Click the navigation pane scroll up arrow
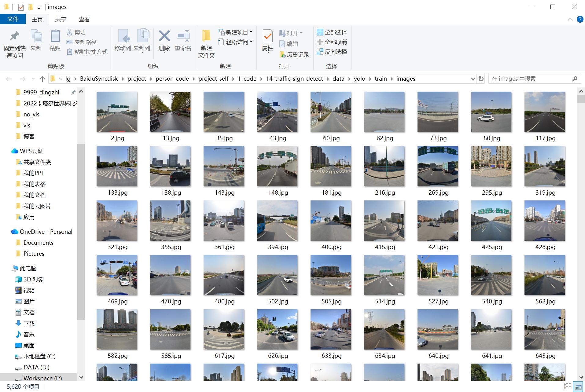585x392 pixels. point(81,91)
